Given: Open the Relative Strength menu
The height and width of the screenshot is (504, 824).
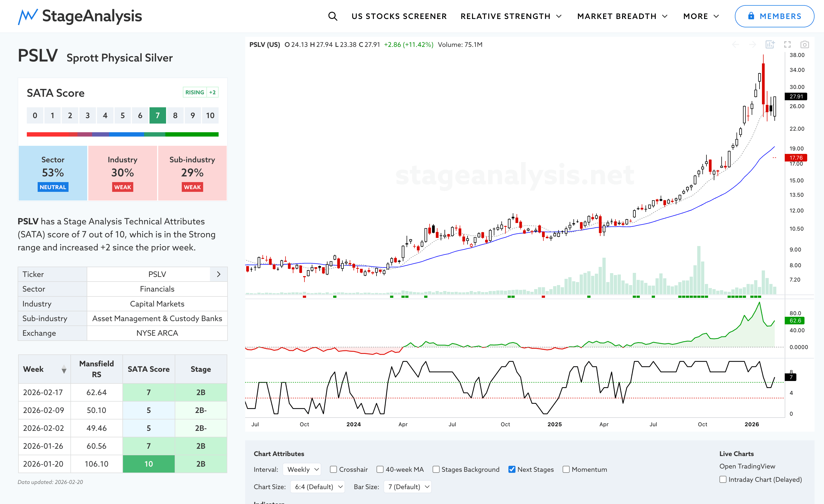Looking at the screenshot, I should point(511,16).
